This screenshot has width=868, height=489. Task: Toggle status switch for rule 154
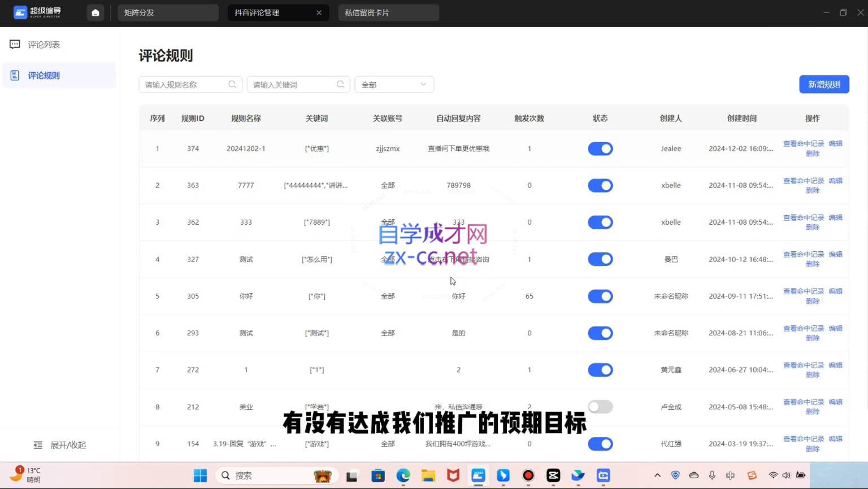(x=600, y=444)
